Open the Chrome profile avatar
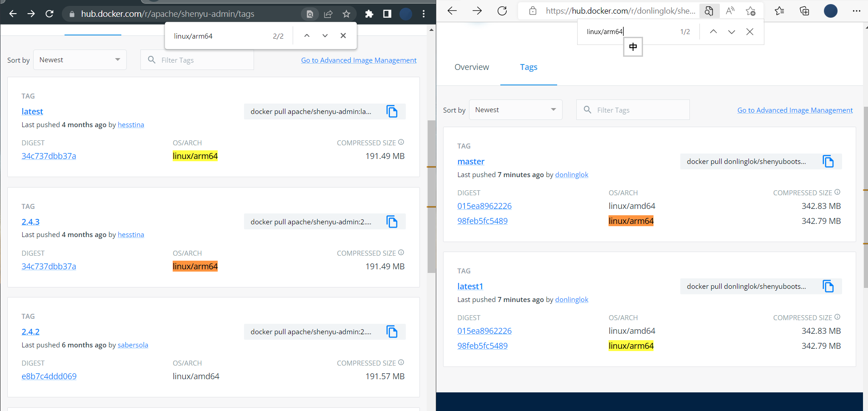 (x=405, y=14)
